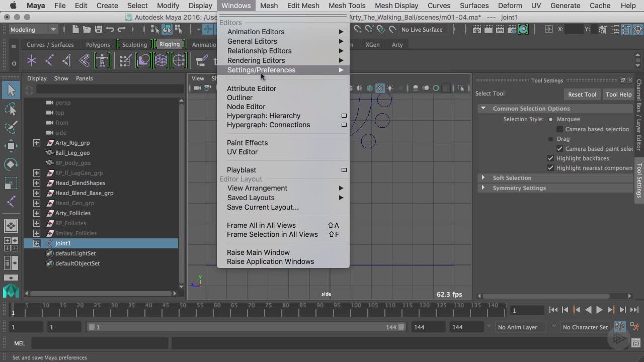
Task: Click Hypergraph: Connections option box
Action: point(344,125)
